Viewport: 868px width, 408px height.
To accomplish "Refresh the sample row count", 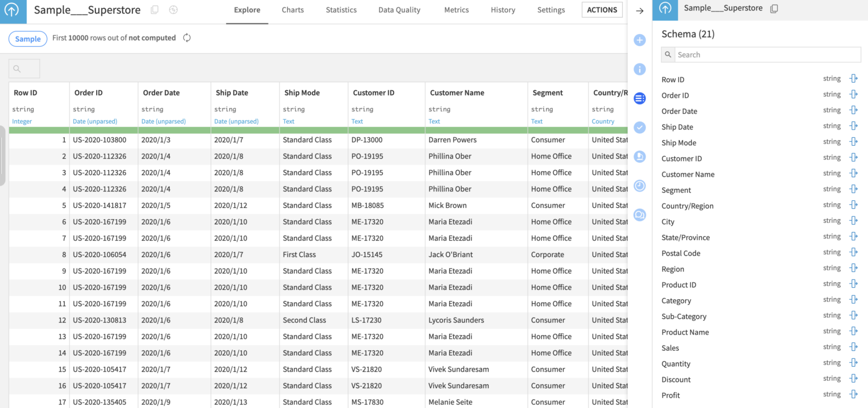I will click(x=187, y=38).
